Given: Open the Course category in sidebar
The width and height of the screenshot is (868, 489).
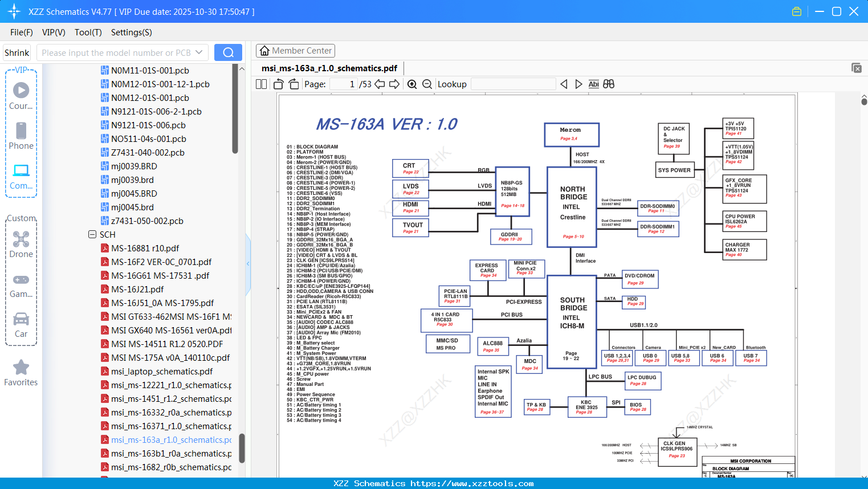Looking at the screenshot, I should (x=21, y=95).
